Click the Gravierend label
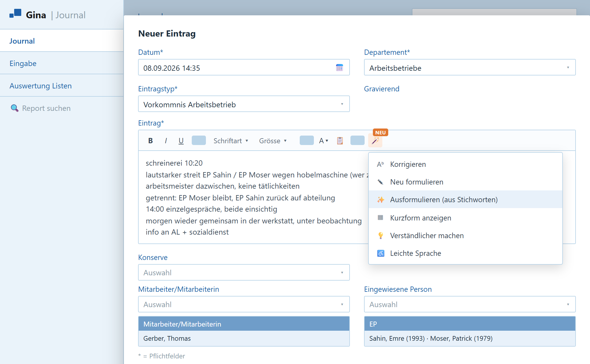Image resolution: width=590 pixels, height=364 pixels. [x=382, y=89]
